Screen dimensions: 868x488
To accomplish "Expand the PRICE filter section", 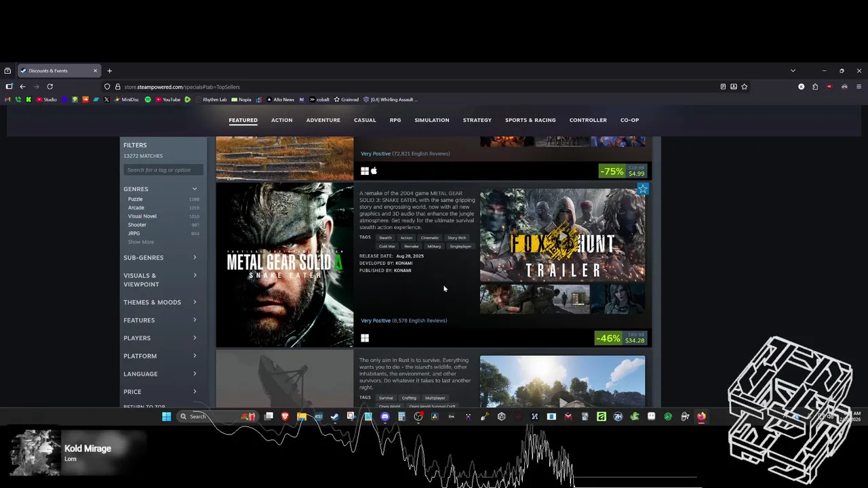I will 161,392.
